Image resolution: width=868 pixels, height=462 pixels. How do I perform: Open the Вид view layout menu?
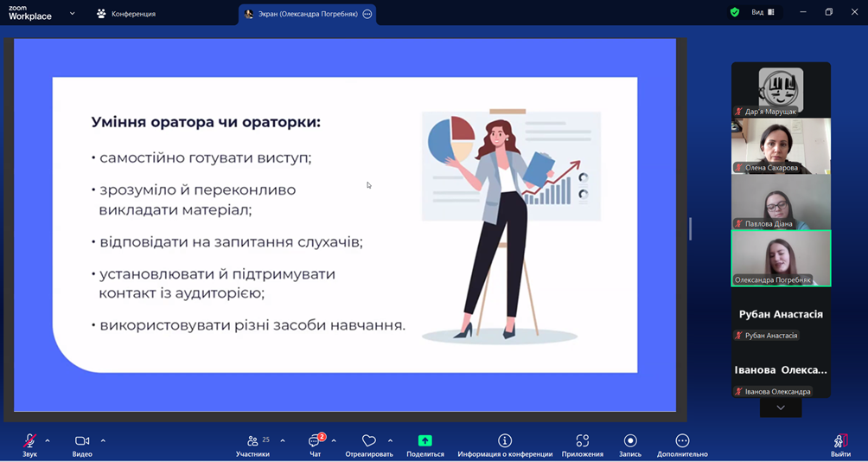click(x=763, y=12)
